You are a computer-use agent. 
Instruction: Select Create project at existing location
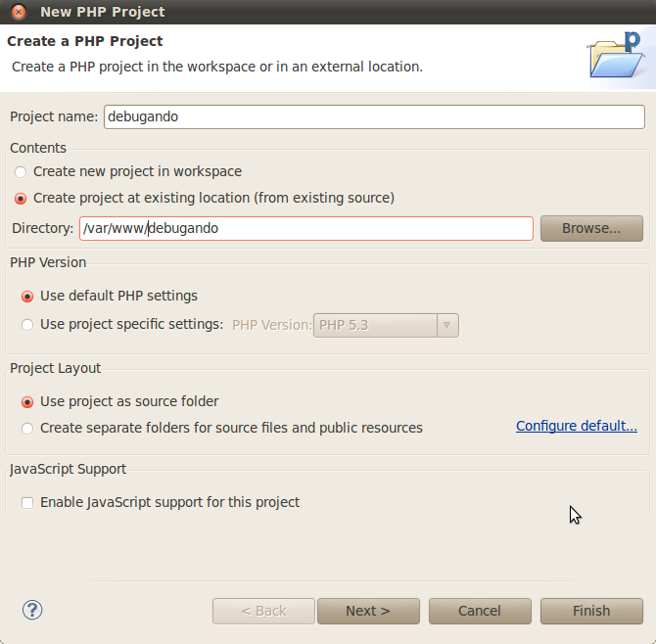(x=22, y=198)
